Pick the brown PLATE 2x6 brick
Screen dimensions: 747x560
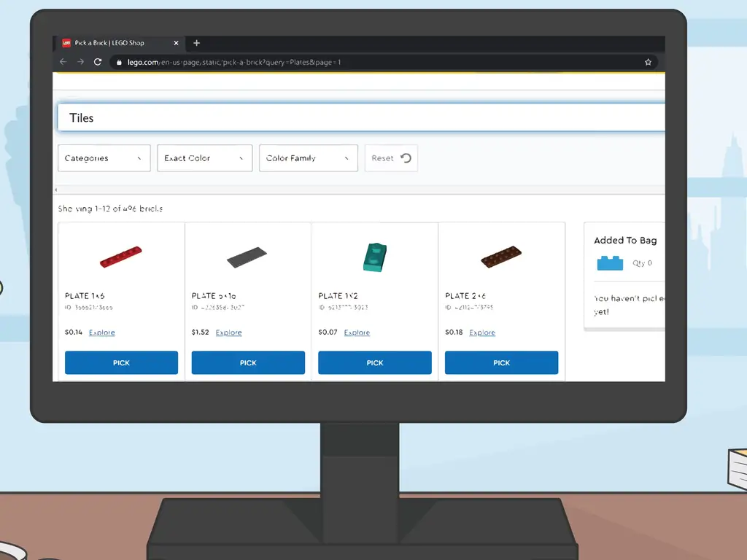(x=502, y=363)
